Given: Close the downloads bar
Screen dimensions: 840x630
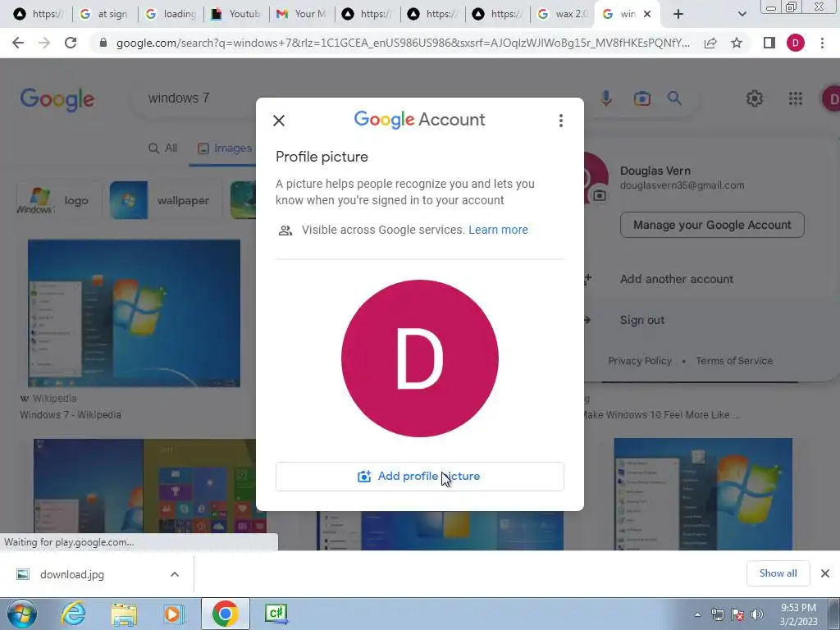Looking at the screenshot, I should pyautogui.click(x=825, y=573).
